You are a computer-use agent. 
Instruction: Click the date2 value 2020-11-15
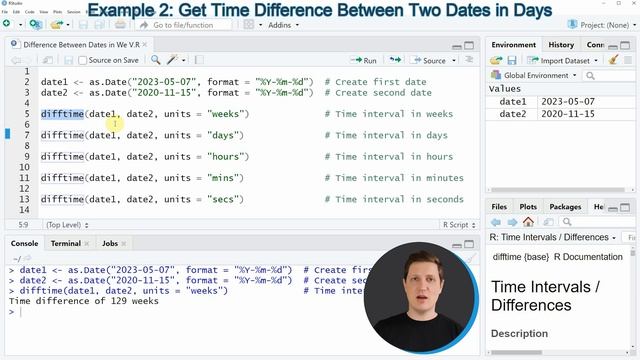(568, 114)
